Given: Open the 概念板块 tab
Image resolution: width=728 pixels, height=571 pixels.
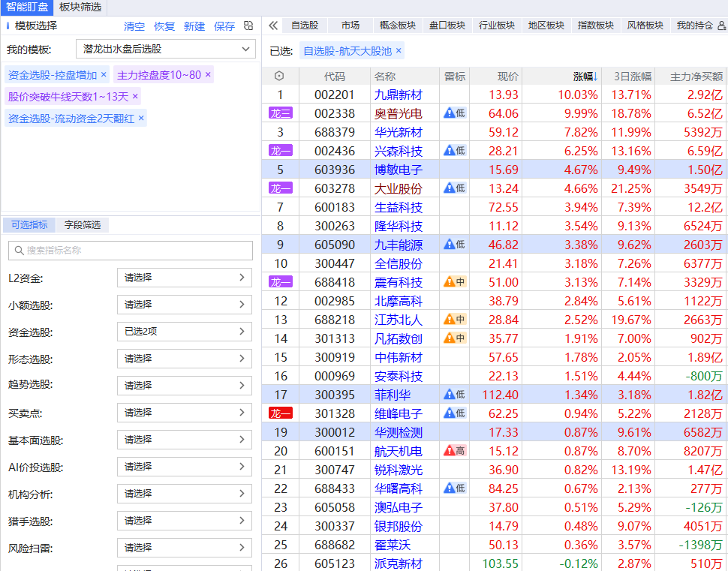Looking at the screenshot, I should [397, 26].
